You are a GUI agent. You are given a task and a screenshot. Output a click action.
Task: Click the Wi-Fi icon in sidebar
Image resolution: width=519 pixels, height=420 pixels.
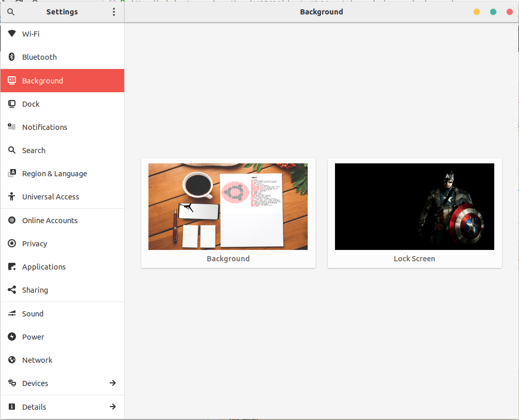(12, 34)
